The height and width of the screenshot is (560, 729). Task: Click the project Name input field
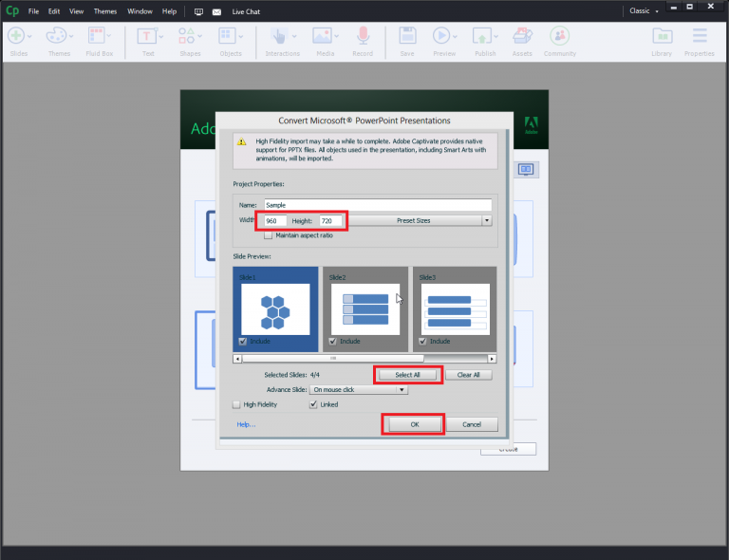point(378,205)
